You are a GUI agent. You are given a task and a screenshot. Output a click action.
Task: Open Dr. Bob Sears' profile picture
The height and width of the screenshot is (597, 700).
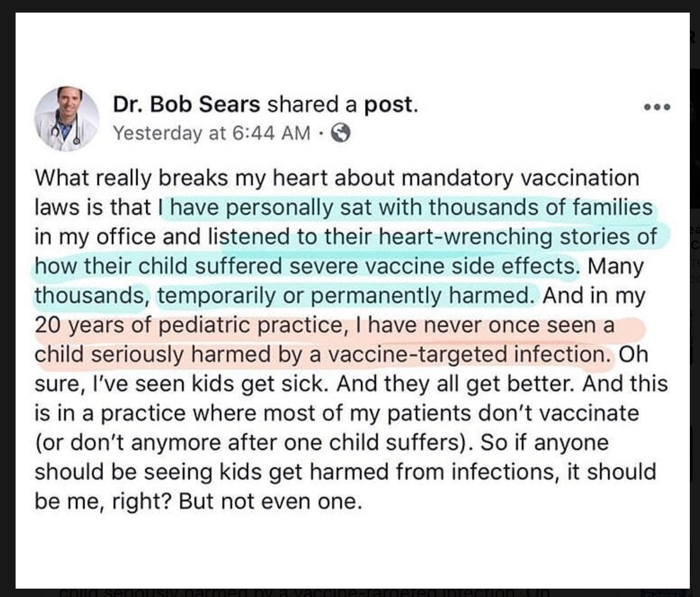67,118
